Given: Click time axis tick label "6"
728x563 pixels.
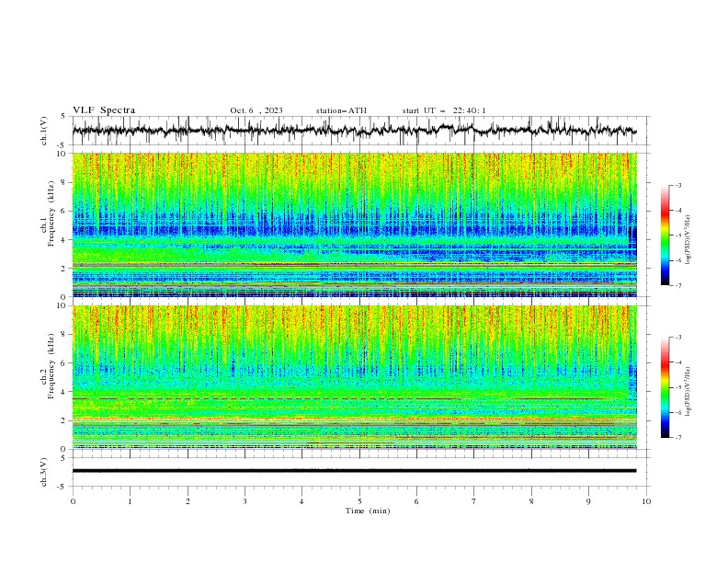Looking at the screenshot, I should pyautogui.click(x=416, y=501).
